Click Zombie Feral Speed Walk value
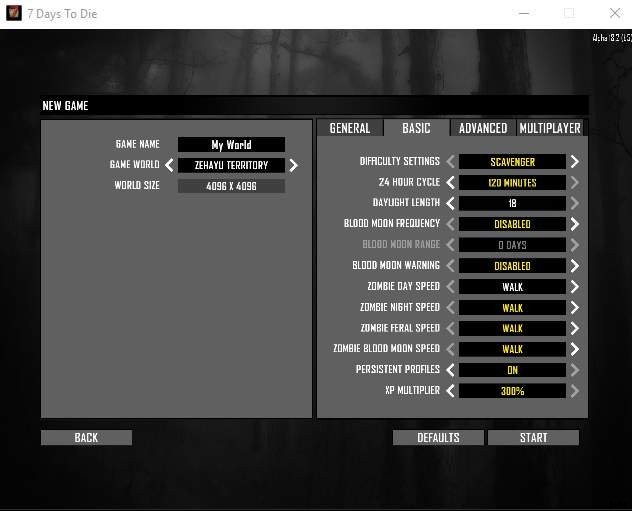Screen dimensions: 632x511 coord(512,328)
